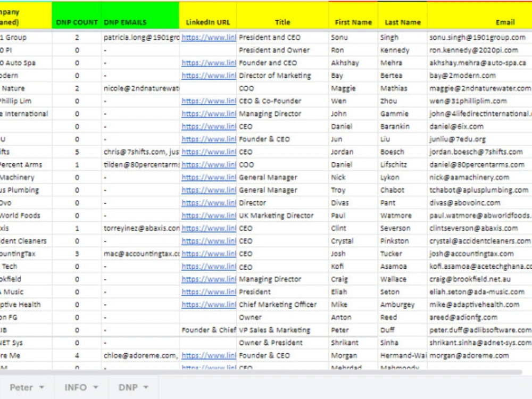Viewport: 532px width, 399px height.
Task: Open LinkedIn link in Bay Bertea row
Action: [209, 76]
